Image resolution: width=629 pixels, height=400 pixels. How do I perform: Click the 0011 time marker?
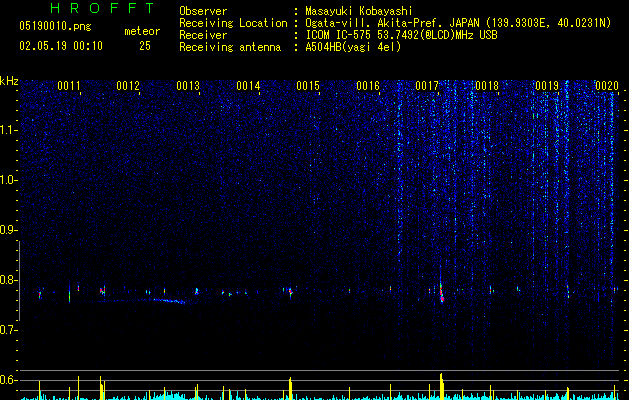click(69, 85)
